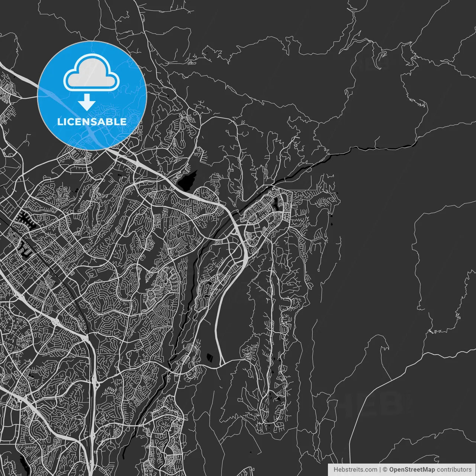This screenshot has width=476, height=476.
Task: Click the faint watermark in upper right area
Action: [x=370, y=63]
